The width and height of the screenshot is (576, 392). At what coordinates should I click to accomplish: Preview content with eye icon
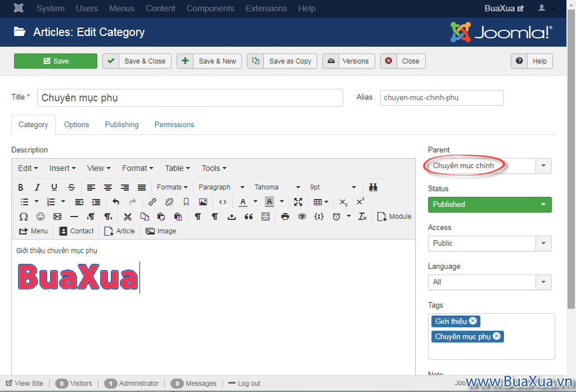coord(302,217)
